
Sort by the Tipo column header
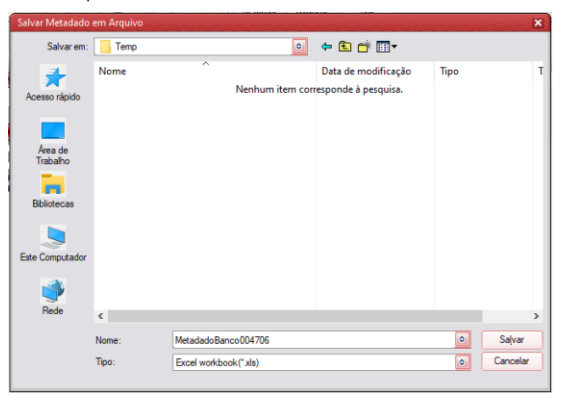click(x=484, y=71)
